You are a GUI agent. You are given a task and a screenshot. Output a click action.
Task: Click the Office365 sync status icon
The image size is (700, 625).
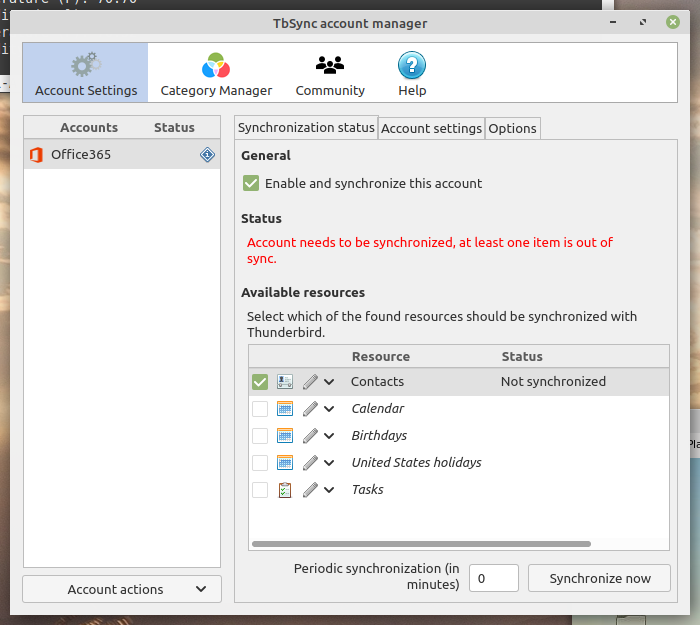(x=208, y=155)
